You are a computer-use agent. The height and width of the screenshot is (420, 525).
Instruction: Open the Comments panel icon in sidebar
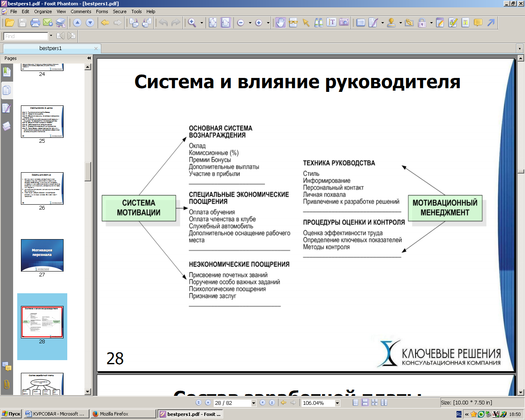7,366
